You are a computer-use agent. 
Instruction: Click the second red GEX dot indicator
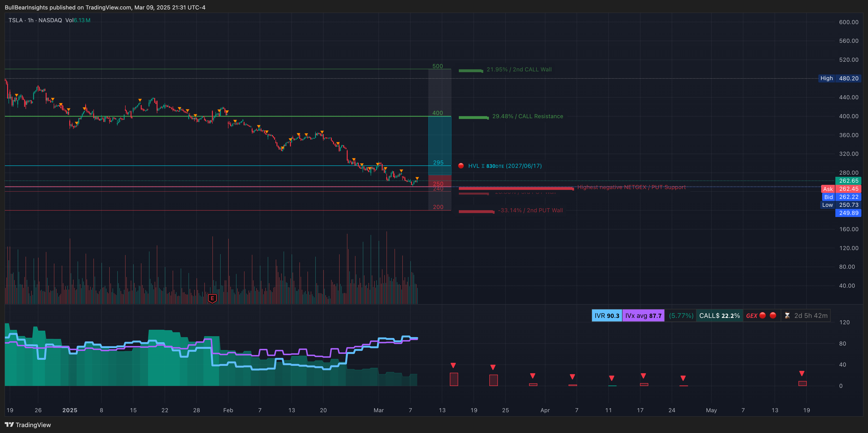(773, 316)
